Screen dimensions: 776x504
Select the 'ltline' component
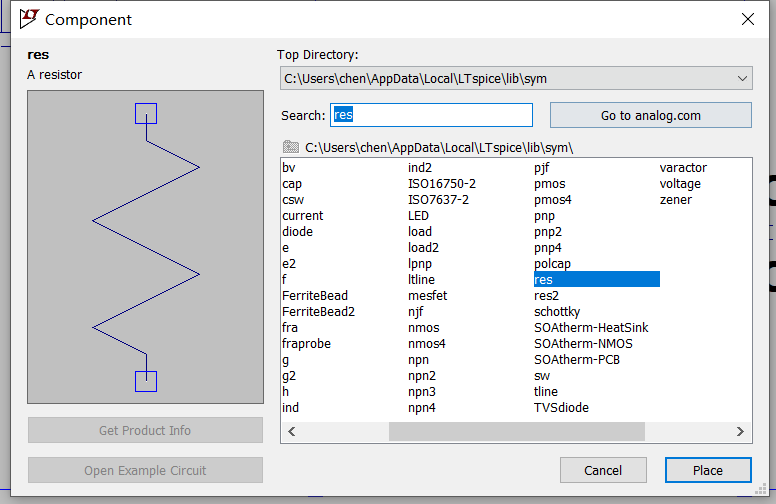tap(421, 279)
